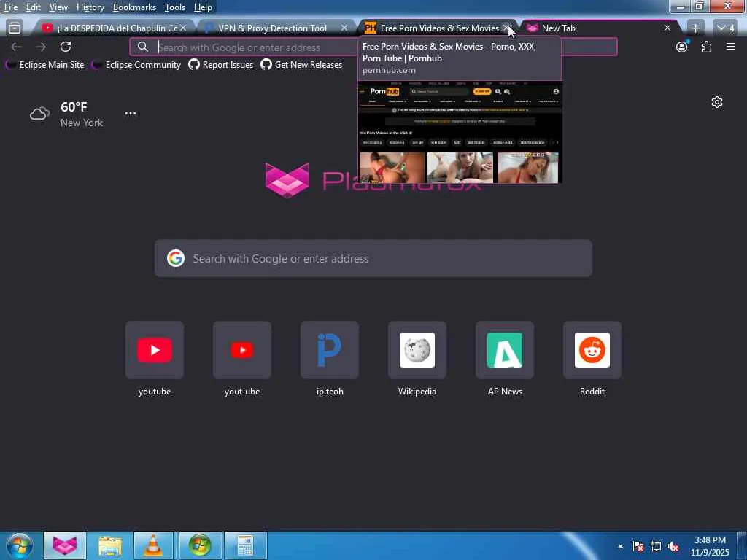This screenshot has height=560, width=747.
Task: Show hidden tray icons arrow
Action: pos(620,547)
